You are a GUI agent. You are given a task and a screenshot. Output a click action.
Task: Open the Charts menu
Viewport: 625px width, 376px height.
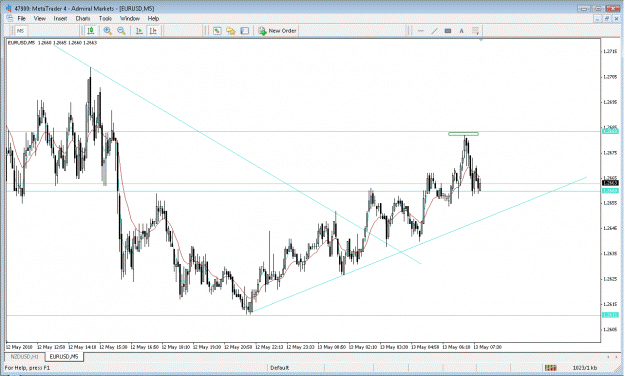[83, 18]
